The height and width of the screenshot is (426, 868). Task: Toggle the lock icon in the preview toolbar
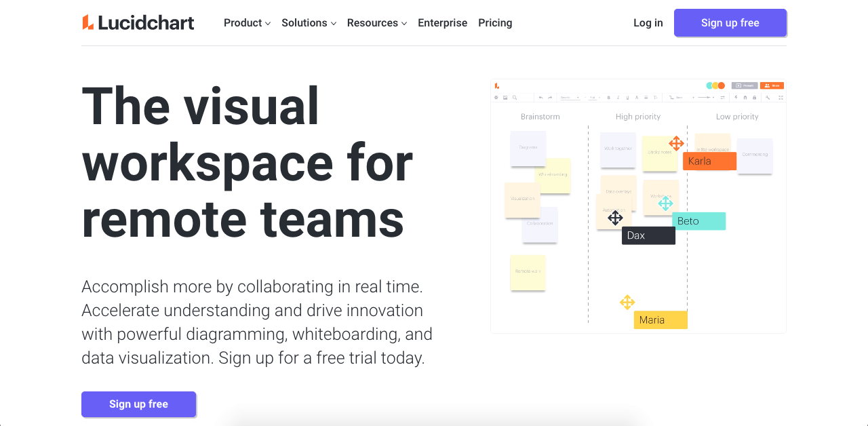click(754, 98)
